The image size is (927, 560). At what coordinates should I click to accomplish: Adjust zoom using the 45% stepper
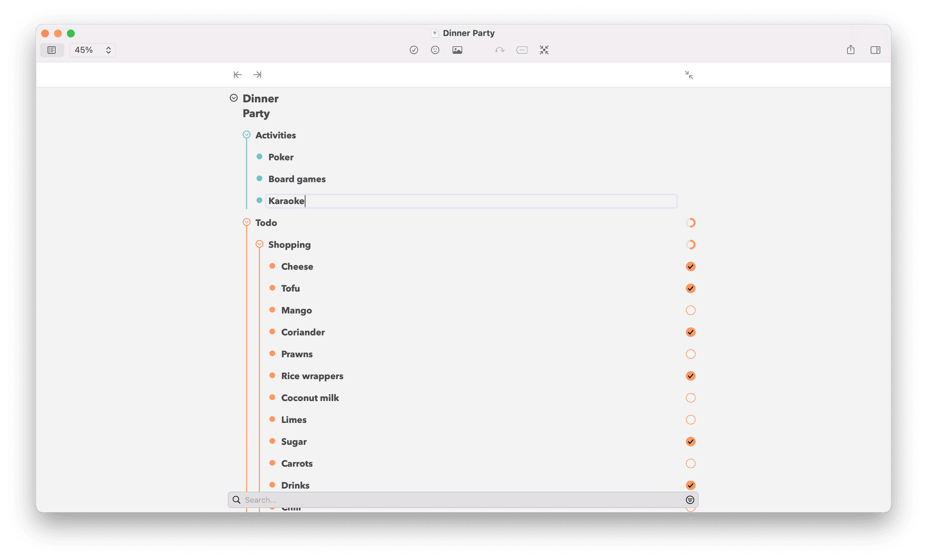[x=108, y=50]
